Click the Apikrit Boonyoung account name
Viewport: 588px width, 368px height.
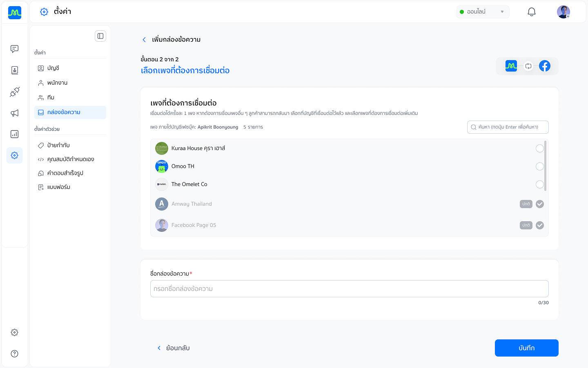click(218, 127)
